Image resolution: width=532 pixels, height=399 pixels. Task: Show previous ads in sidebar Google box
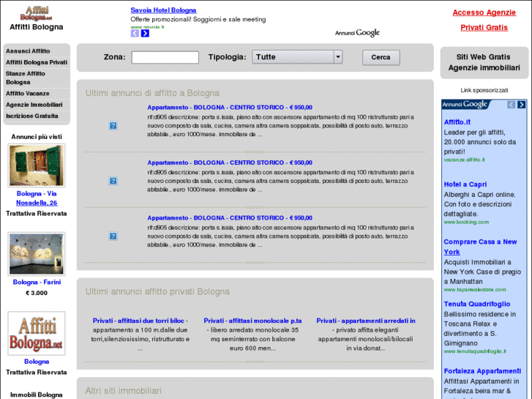point(512,105)
